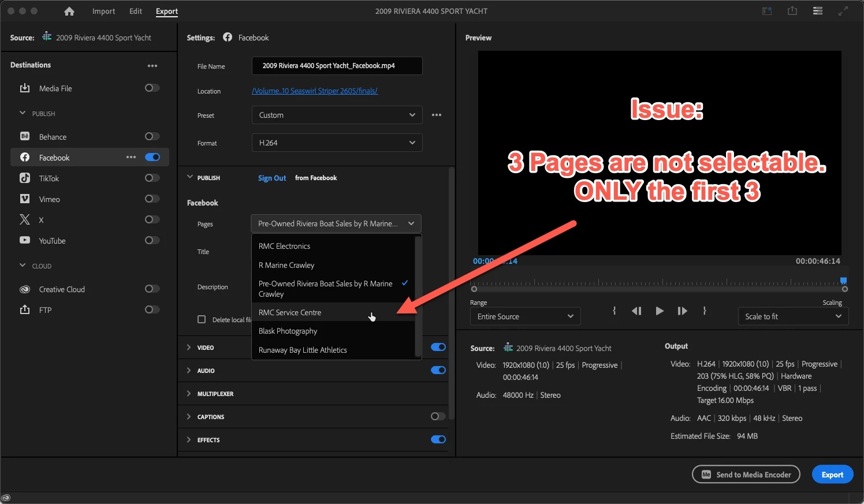Collapse the PUBLISH destinations group
This screenshot has width=864, height=504.
(x=23, y=113)
